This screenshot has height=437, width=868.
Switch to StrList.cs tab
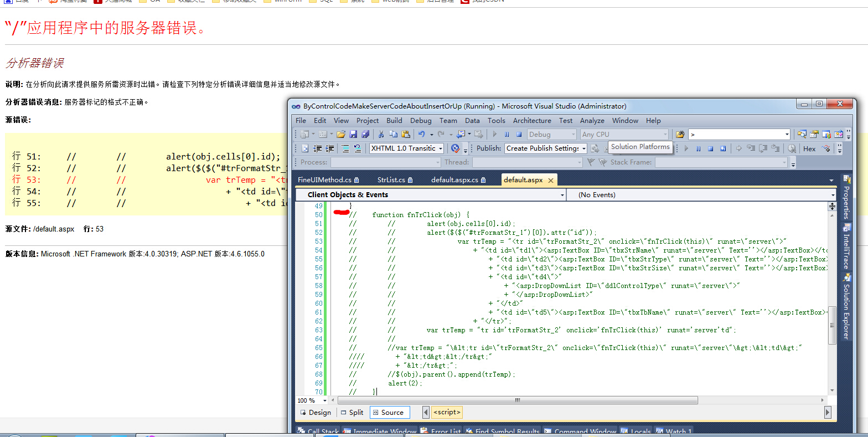click(x=395, y=180)
